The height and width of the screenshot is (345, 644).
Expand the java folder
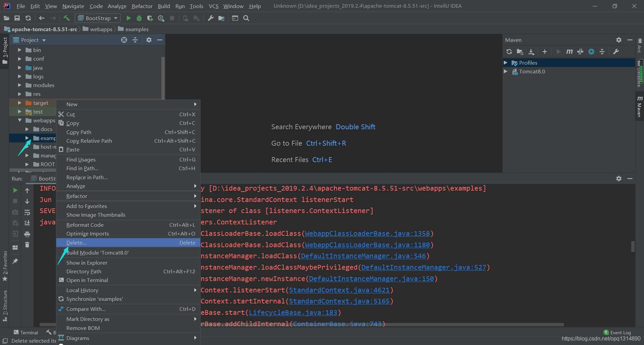(x=19, y=68)
